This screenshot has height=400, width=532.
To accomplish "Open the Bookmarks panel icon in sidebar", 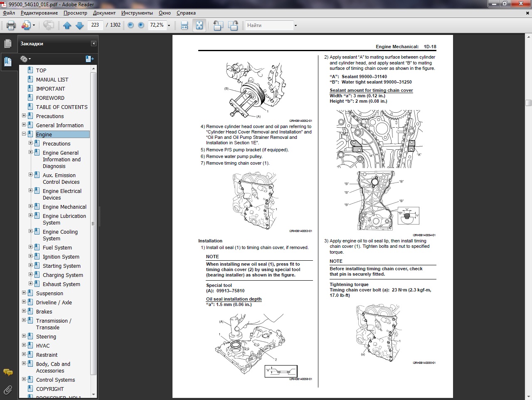I will pos(8,62).
